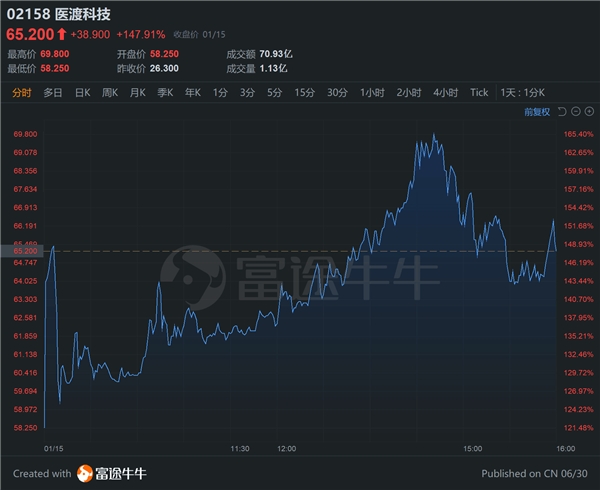Viewport: 600px width, 490px height.
Task: Select the 分时 tab
Action: pyautogui.click(x=21, y=93)
